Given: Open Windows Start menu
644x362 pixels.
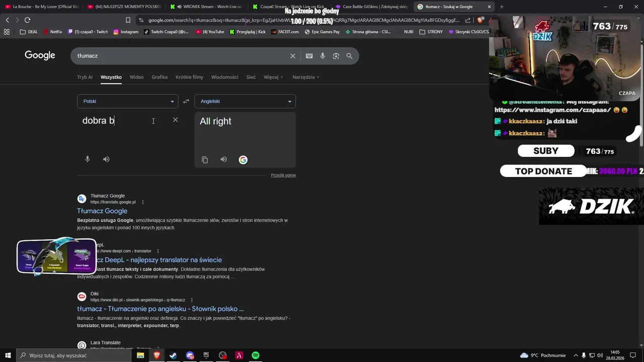Looking at the screenshot, I should (x=8, y=355).
